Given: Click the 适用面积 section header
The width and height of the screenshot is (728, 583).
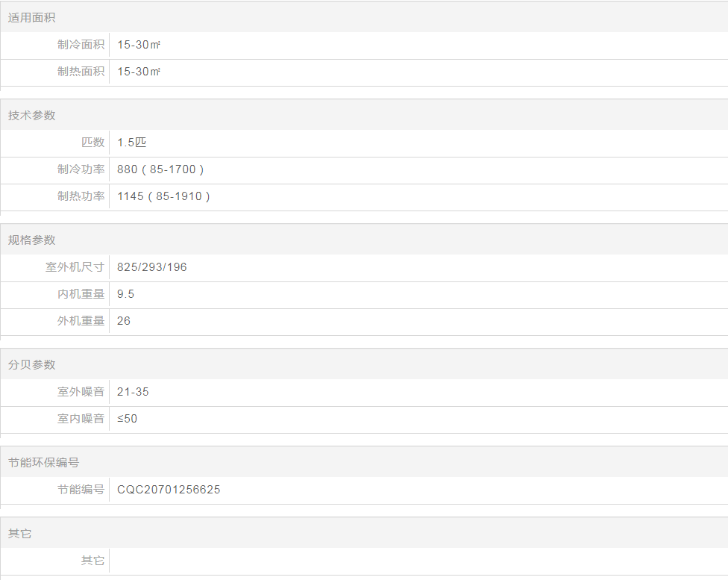Looking at the screenshot, I should point(32,17).
